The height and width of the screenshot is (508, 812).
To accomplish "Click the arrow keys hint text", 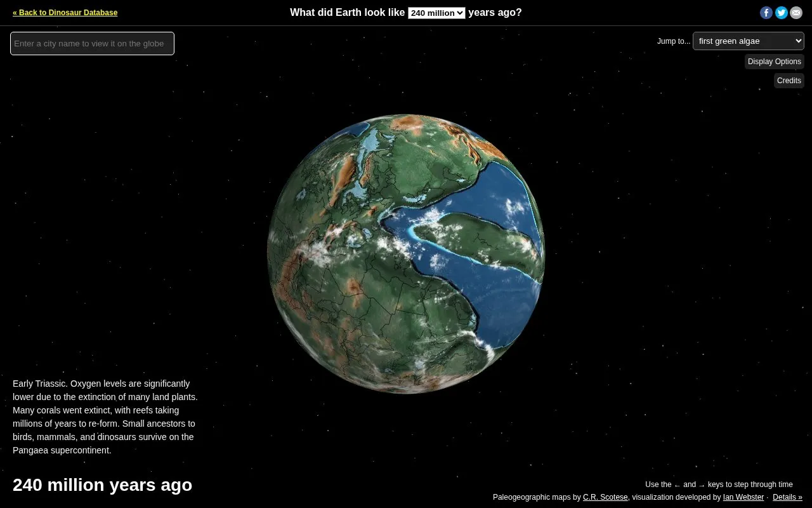I will click(x=719, y=485).
